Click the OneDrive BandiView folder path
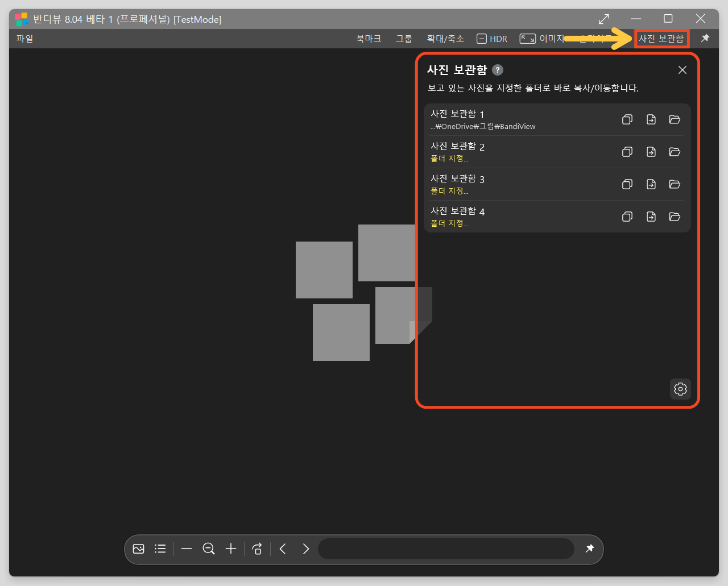 (x=483, y=126)
